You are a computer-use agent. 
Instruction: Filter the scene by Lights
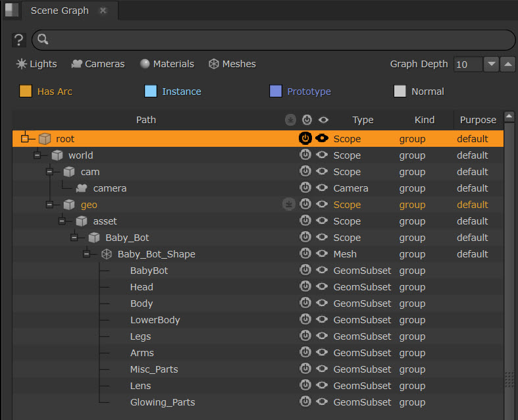click(x=37, y=64)
